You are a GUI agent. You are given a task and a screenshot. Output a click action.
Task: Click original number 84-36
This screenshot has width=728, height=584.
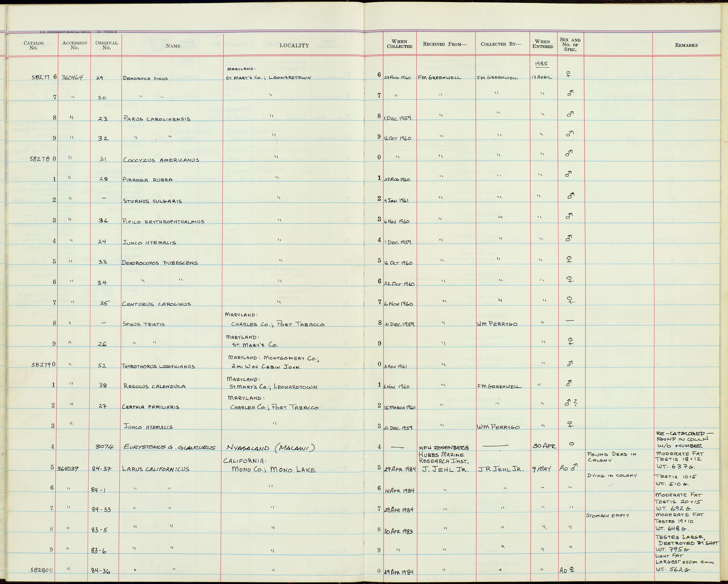(x=101, y=571)
